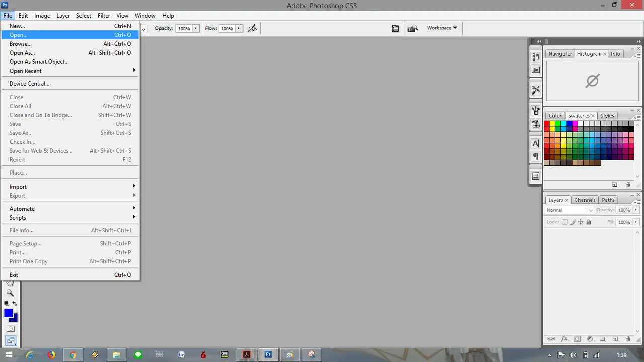Create adjustment layer half-circle icon

[590, 339]
